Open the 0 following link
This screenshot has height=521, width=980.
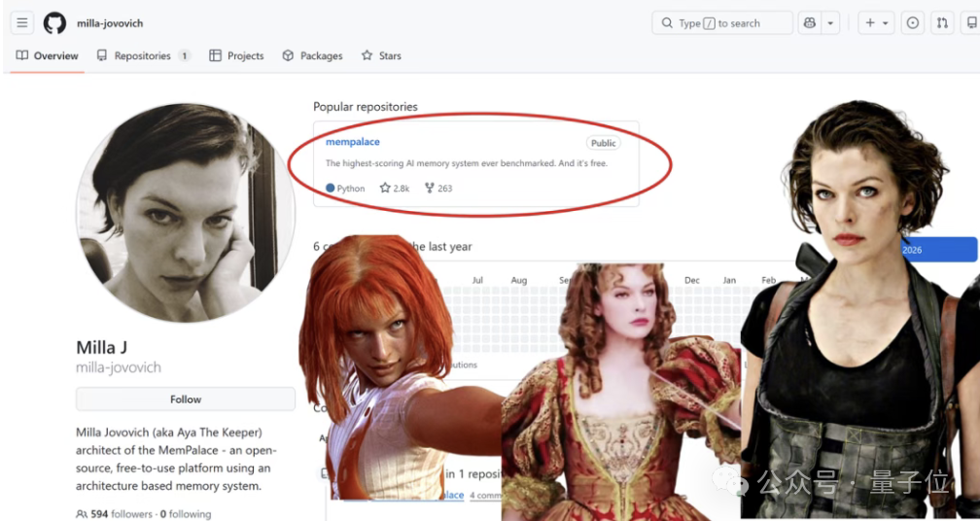185,514
